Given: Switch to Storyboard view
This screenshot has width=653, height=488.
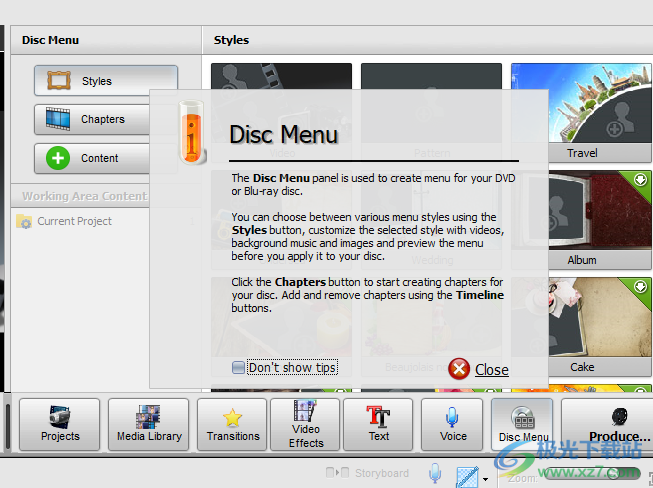Looking at the screenshot, I should [x=367, y=473].
